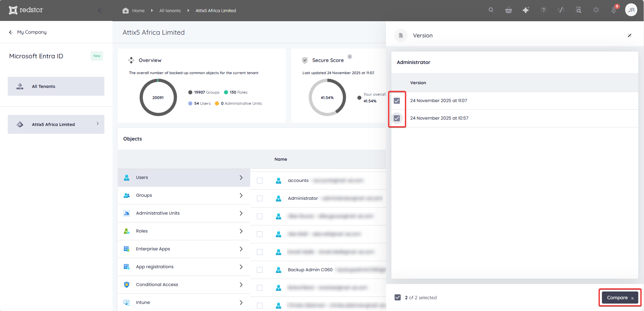The image size is (644, 311).
Task: Open search with the magnifier icon
Action: [x=491, y=10]
